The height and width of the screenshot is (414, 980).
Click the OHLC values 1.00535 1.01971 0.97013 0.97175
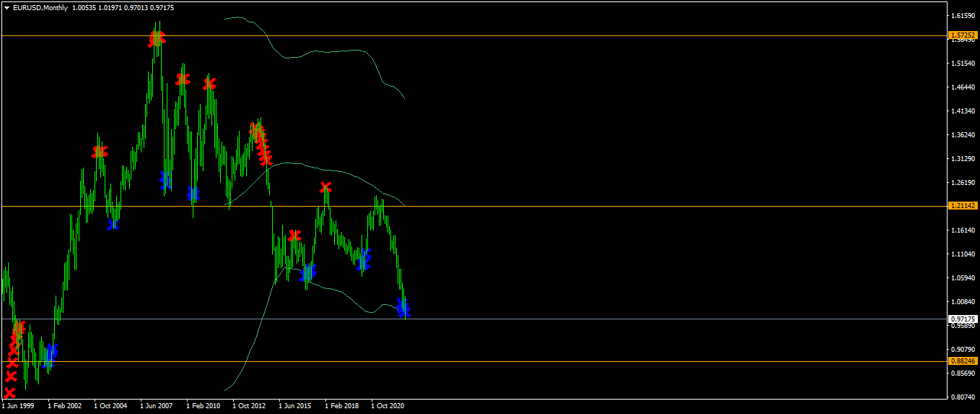(x=123, y=8)
